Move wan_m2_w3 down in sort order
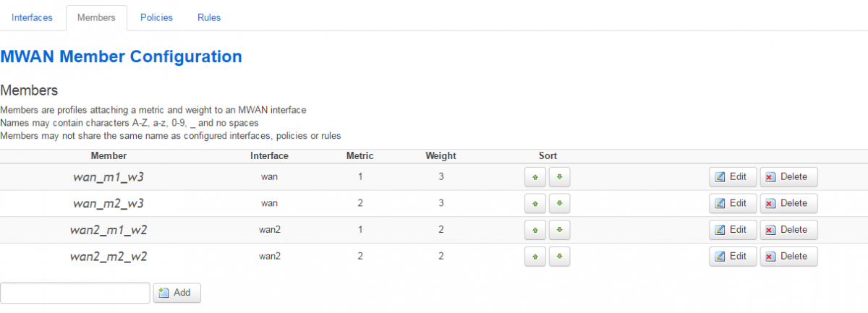This screenshot has height=313, width=868. pos(559,204)
